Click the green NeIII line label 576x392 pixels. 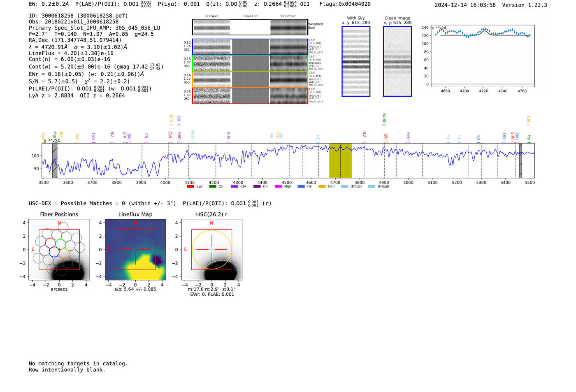click(x=384, y=119)
